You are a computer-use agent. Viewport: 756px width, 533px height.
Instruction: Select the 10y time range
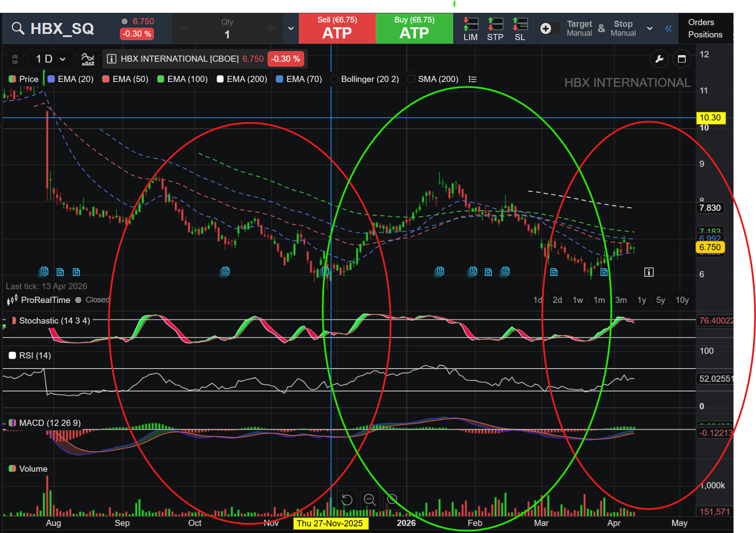coord(682,300)
